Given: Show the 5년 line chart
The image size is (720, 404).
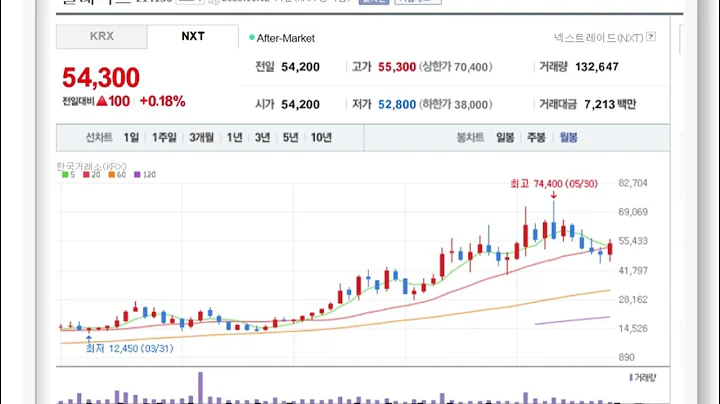Looking at the screenshot, I should pos(290,137).
